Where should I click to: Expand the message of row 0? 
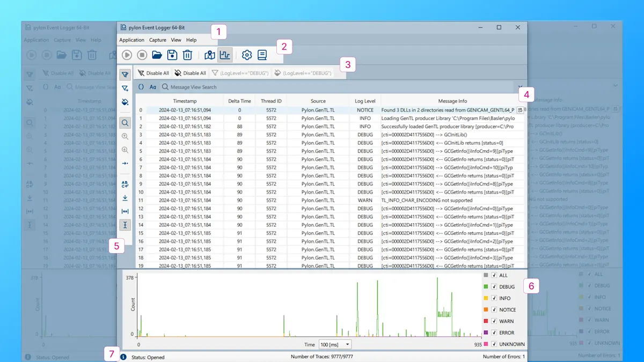pos(520,110)
